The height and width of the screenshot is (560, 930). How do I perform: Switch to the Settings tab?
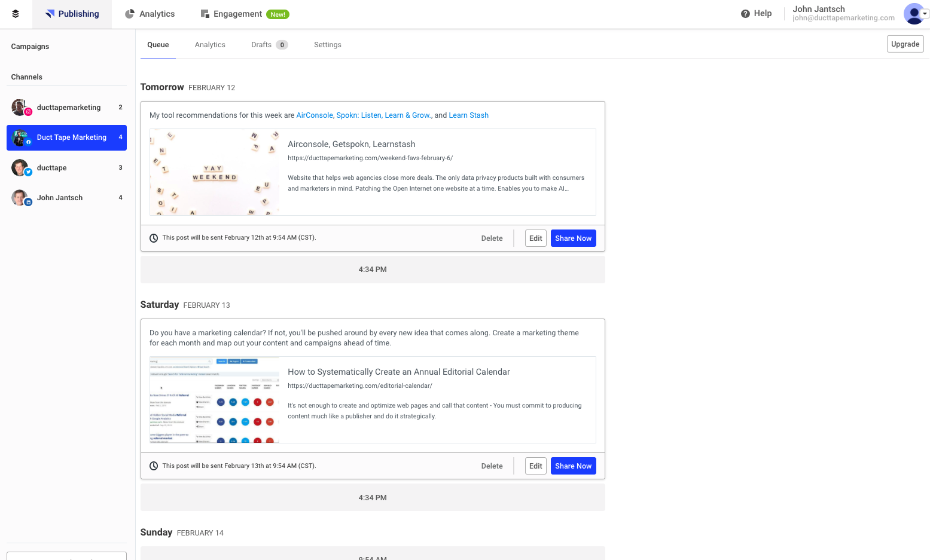328,45
